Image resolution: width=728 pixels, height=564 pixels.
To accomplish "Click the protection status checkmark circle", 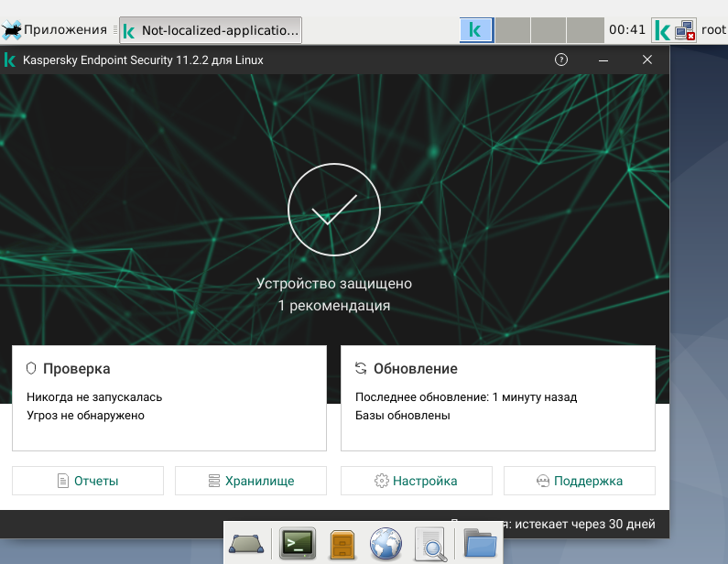I will (334, 210).
